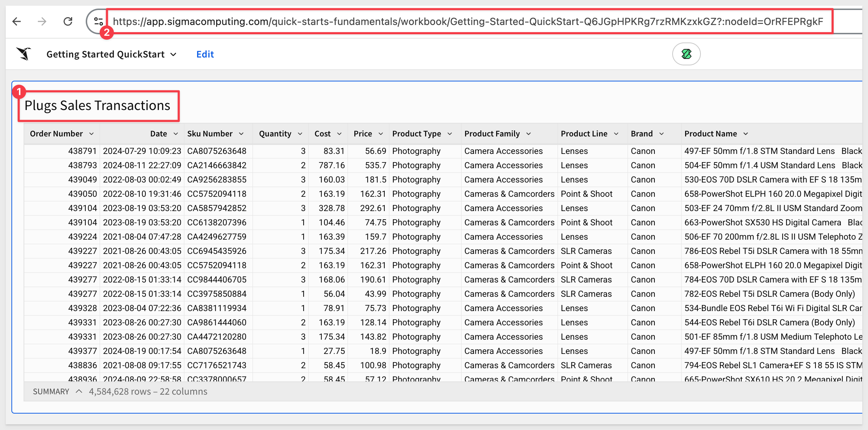Image resolution: width=868 pixels, height=430 pixels.
Task: Select date cell 2024-08-19 00:17:54
Action: 142,351
